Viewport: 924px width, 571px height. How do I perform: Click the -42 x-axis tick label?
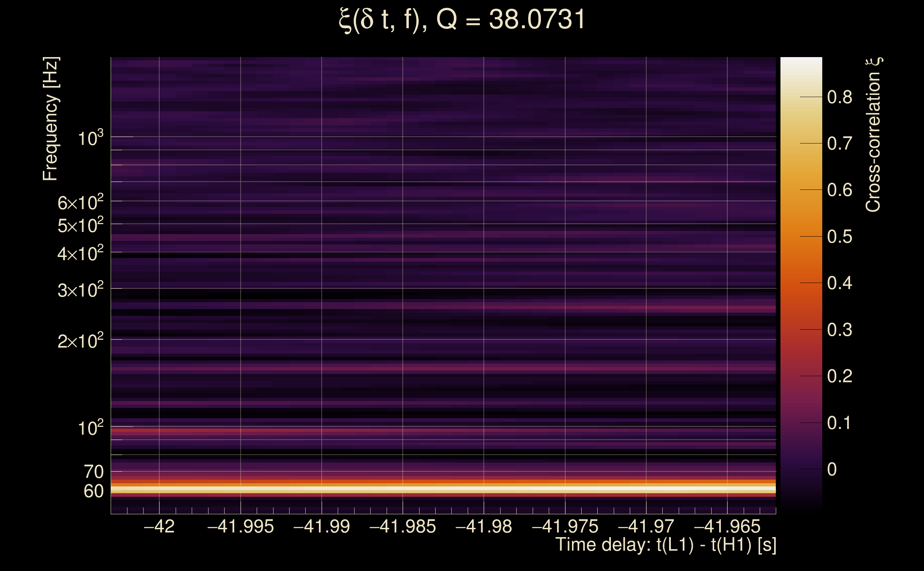159,526
